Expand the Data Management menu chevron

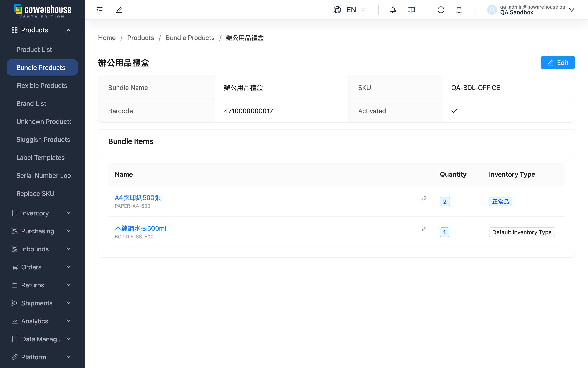[68, 339]
